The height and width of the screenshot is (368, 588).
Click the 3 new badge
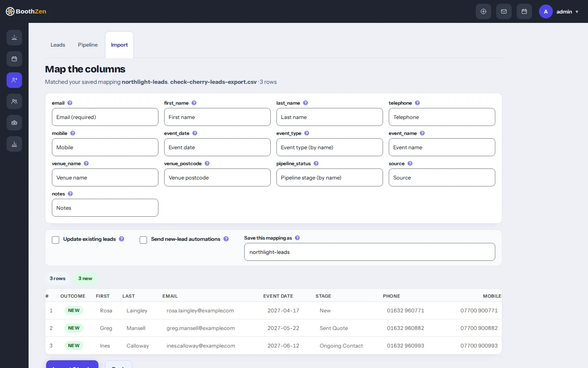pos(85,278)
